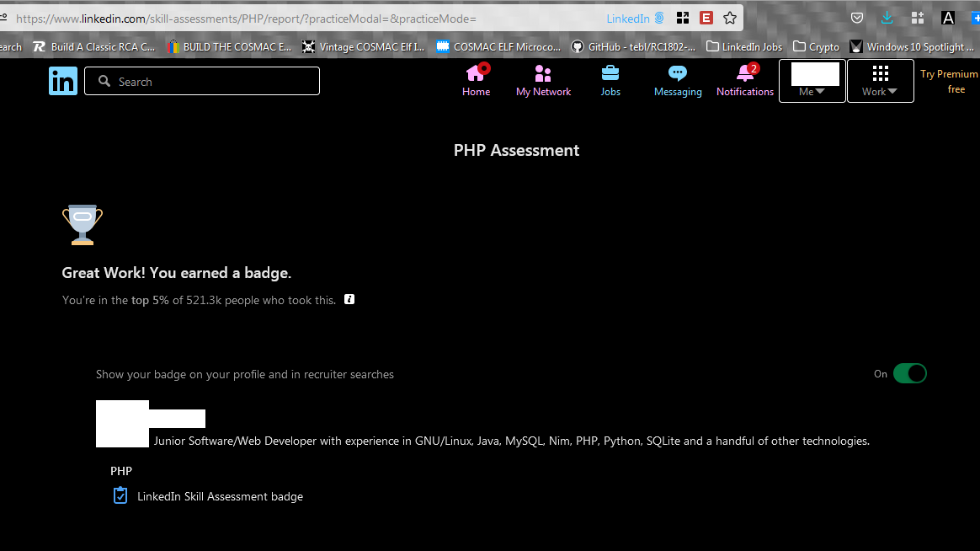The image size is (980, 551).
Task: Click the PHP skill label
Action: [121, 471]
